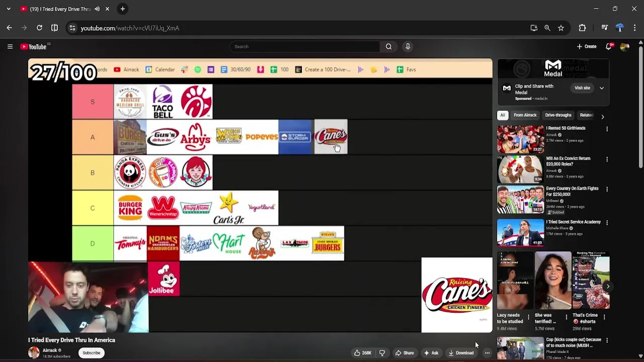Viewport: 644px width, 362px height.
Task: Download the video
Action: 461,353
